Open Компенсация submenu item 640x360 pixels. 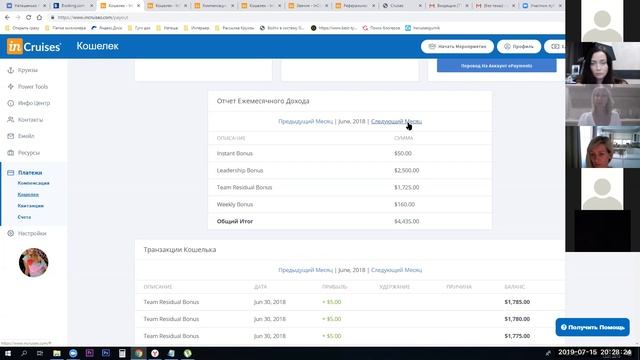33,183
